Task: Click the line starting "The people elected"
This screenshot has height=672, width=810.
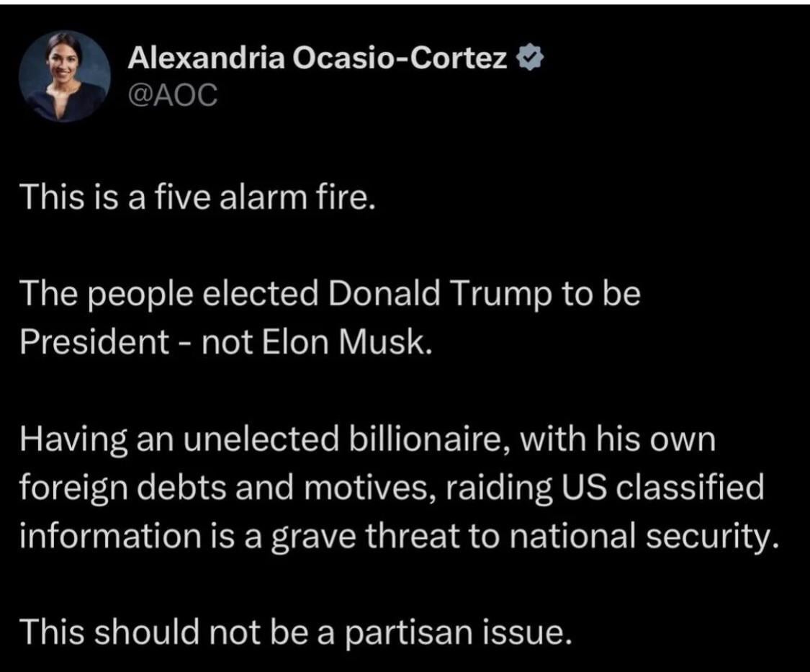Action: click(x=330, y=295)
